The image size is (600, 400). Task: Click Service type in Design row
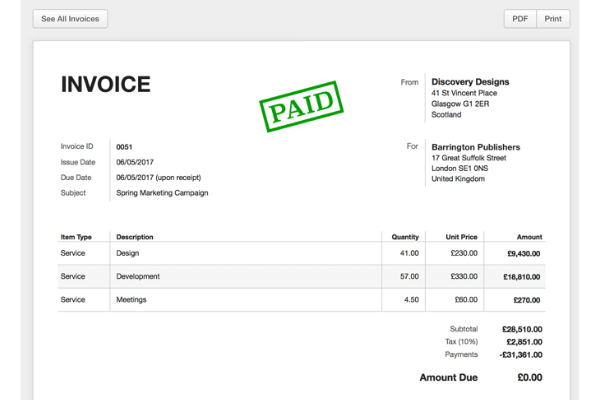coord(73,253)
